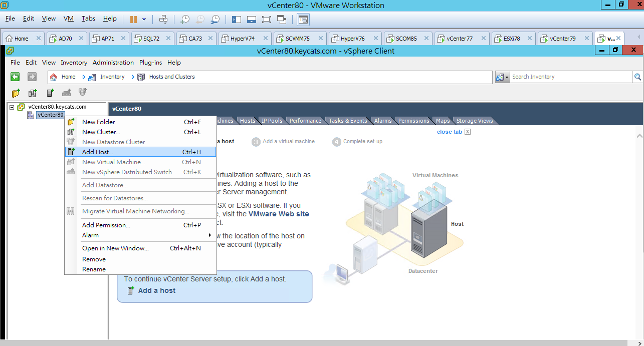Choose Rename from the context menu
Image resolution: width=644 pixels, height=346 pixels.
pyautogui.click(x=141, y=269)
